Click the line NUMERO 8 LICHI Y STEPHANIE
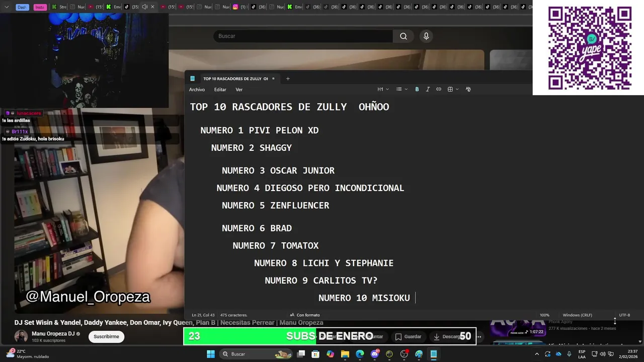 tap(324, 263)
